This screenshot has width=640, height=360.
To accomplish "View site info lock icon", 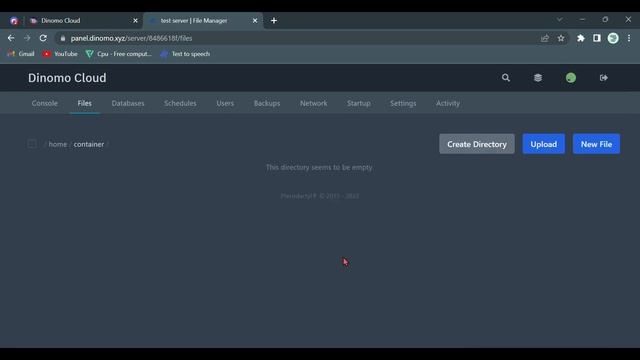I will 62,38.
